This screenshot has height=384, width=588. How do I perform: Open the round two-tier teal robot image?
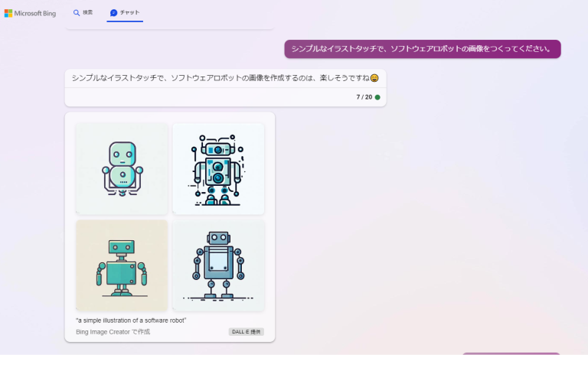click(122, 168)
